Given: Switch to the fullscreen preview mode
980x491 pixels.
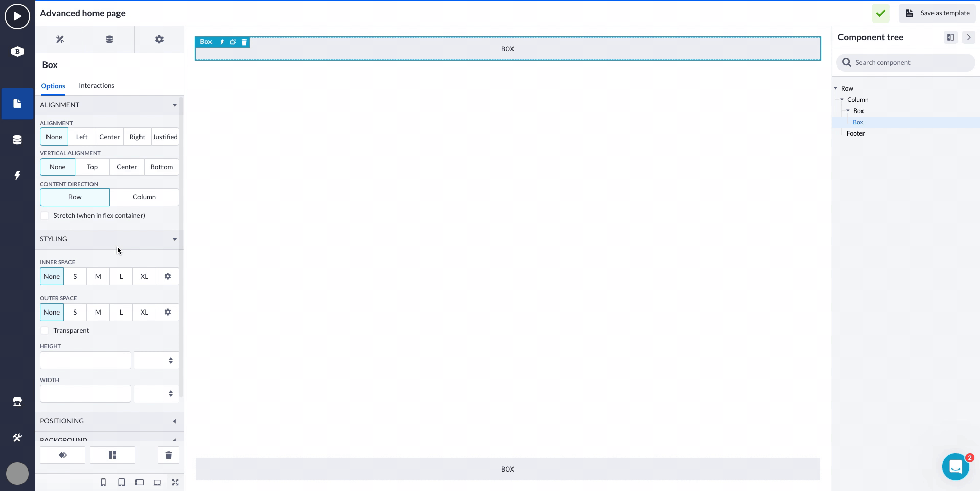Looking at the screenshot, I should point(175,482).
